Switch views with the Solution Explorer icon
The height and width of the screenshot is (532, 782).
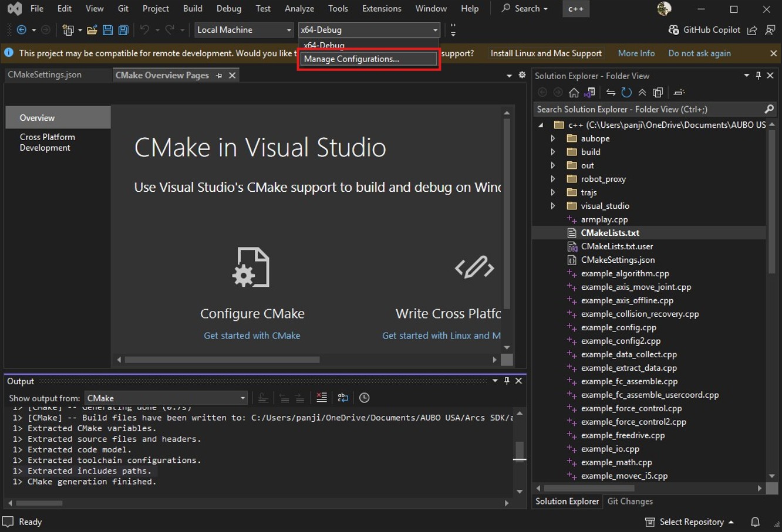pyautogui.click(x=589, y=93)
